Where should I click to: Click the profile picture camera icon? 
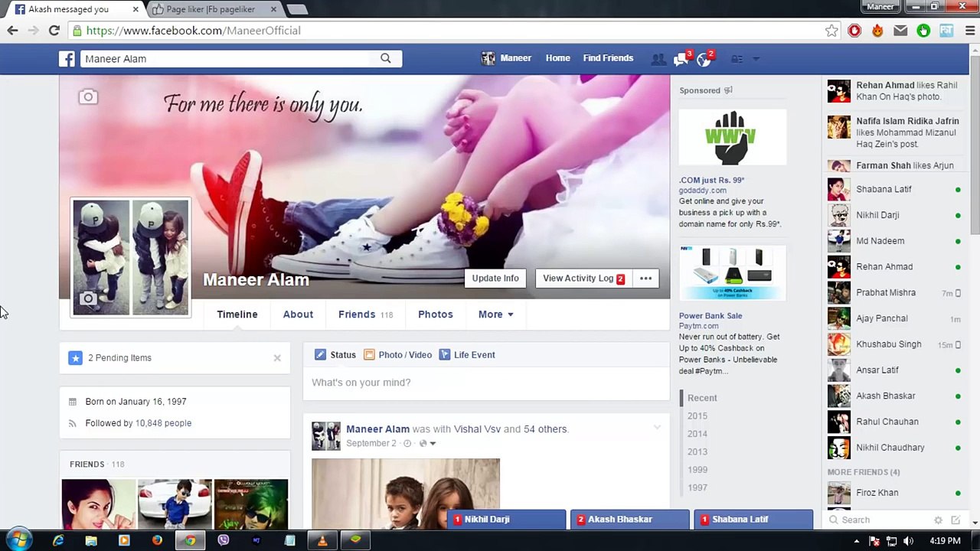point(88,299)
